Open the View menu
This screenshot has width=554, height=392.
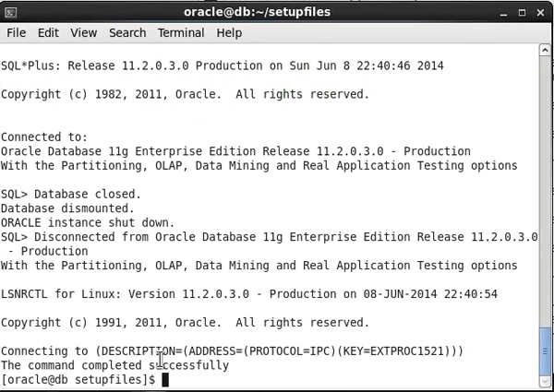click(84, 32)
